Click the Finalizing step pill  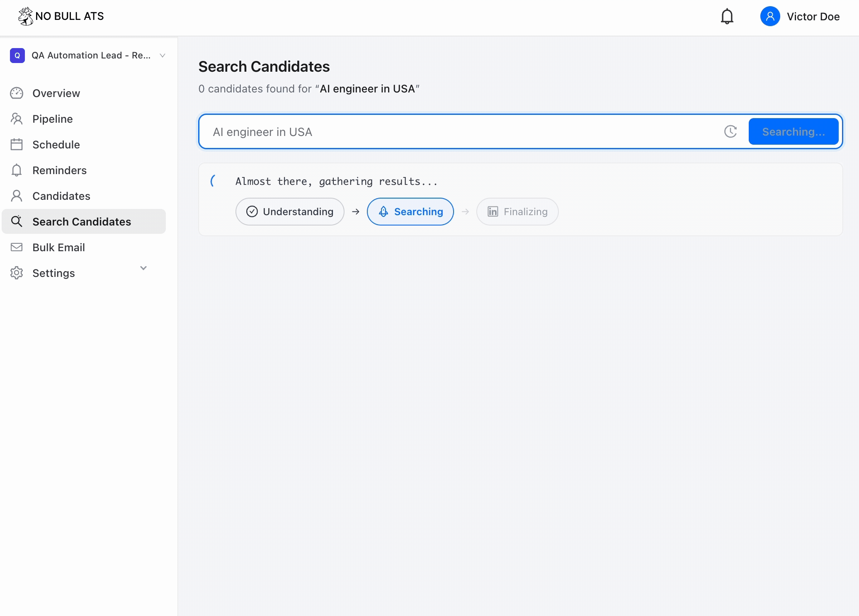[x=517, y=212]
